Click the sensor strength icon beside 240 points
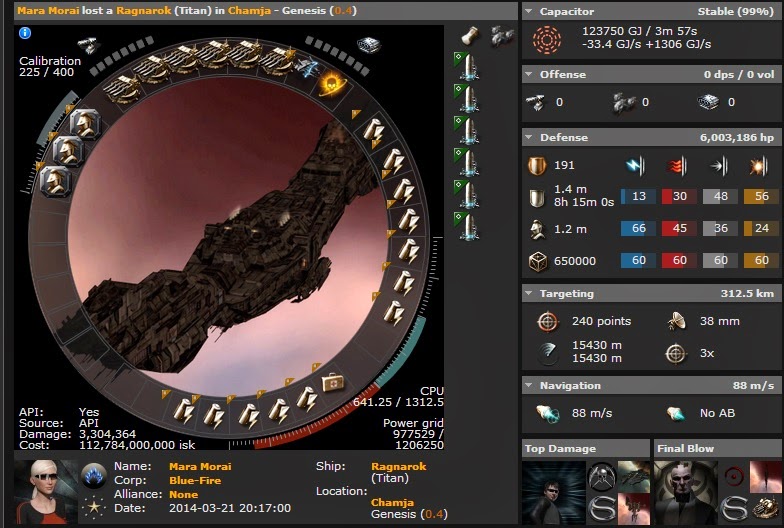Viewport: 784px width, 528px height. pyautogui.click(x=547, y=322)
